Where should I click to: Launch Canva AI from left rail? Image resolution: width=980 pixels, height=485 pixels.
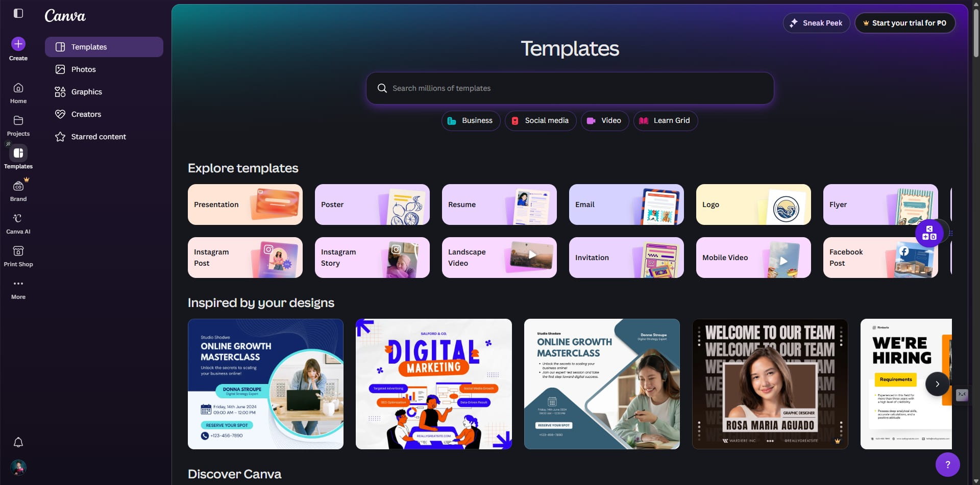point(18,224)
